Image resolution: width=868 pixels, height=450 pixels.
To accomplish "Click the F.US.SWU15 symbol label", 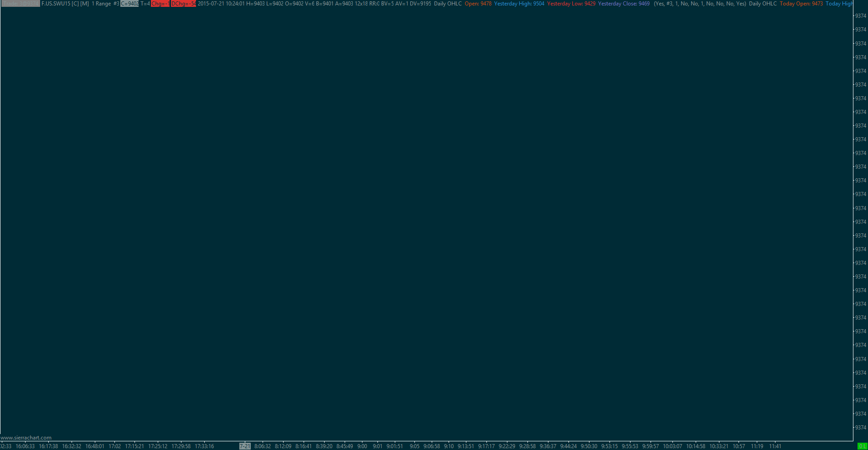I will point(56,4).
